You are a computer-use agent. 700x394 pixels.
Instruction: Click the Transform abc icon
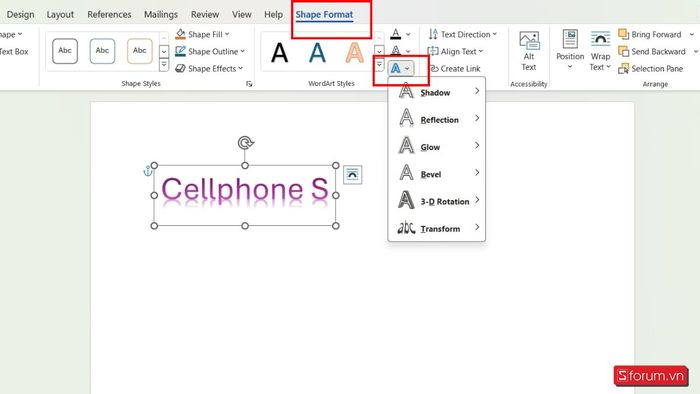pos(406,228)
